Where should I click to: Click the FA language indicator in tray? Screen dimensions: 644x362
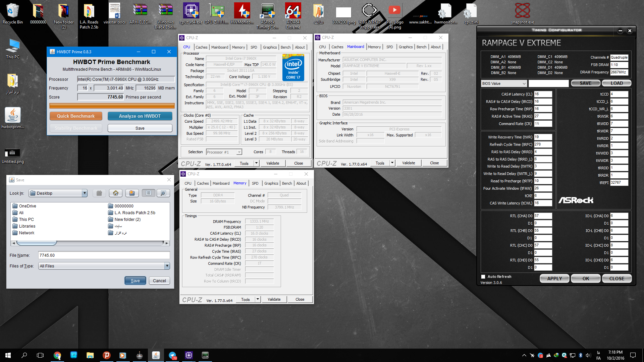pos(598,358)
